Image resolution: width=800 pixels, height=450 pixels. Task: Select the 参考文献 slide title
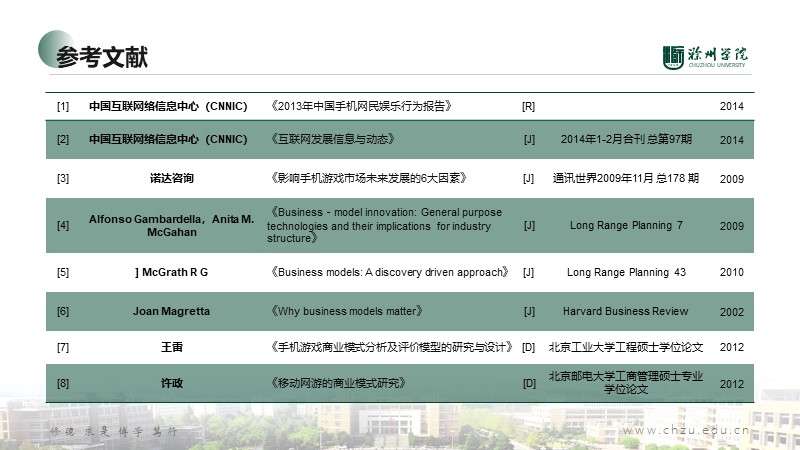102,57
